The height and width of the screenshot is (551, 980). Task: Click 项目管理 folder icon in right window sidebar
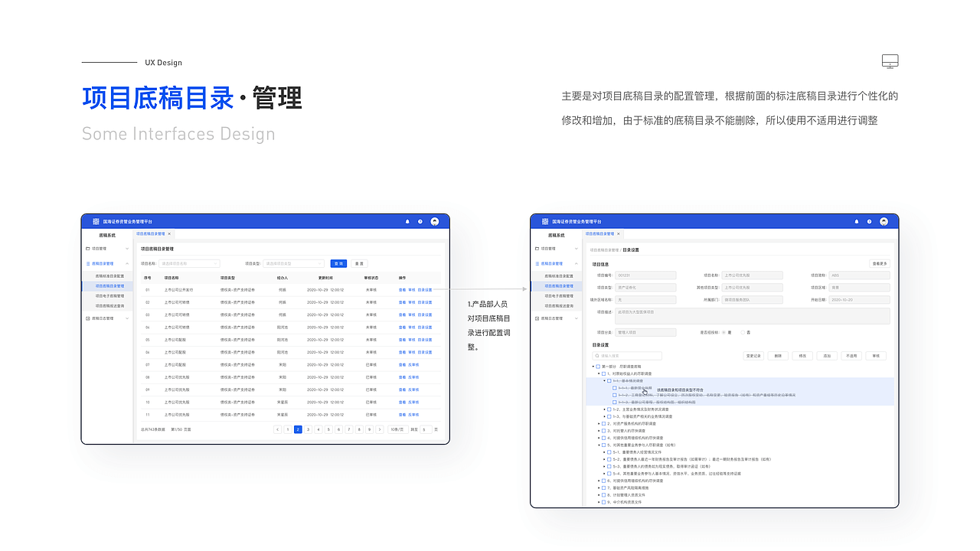tap(537, 249)
